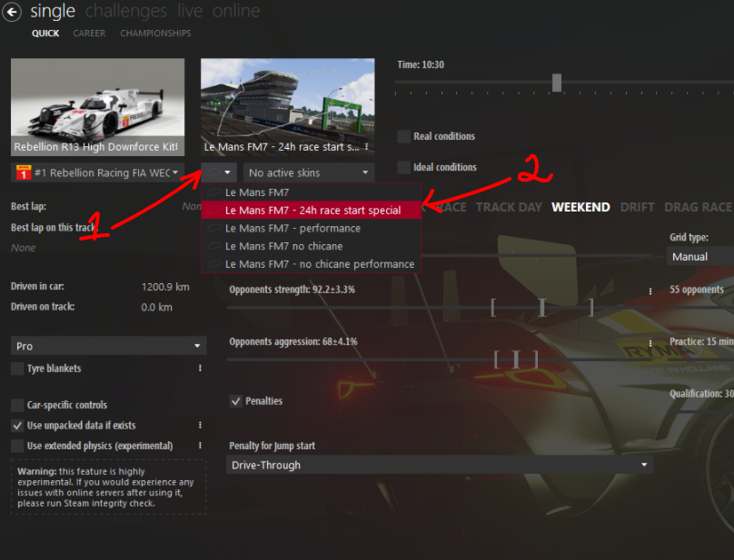Select Le Mans FM7 - no chicane performance
This screenshot has height=560, width=734.
tap(312, 264)
